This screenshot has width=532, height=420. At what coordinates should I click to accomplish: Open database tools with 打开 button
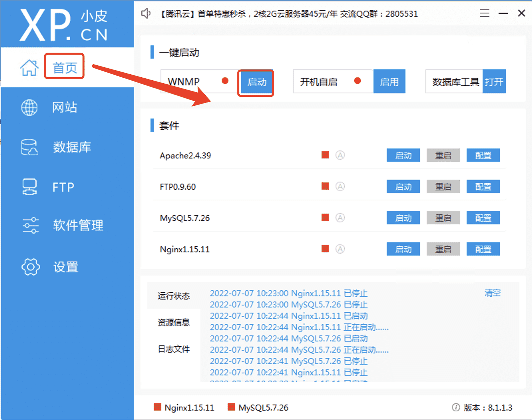[494, 82]
